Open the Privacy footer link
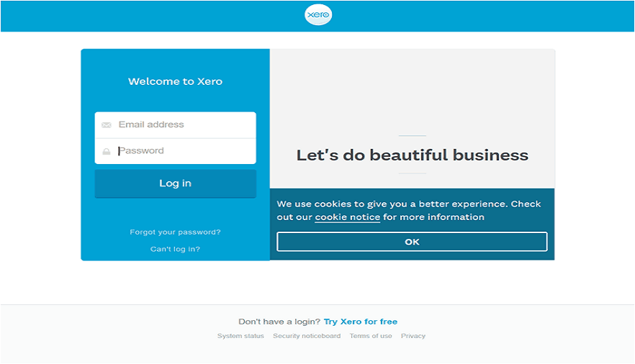The image size is (635, 364). pos(413,336)
